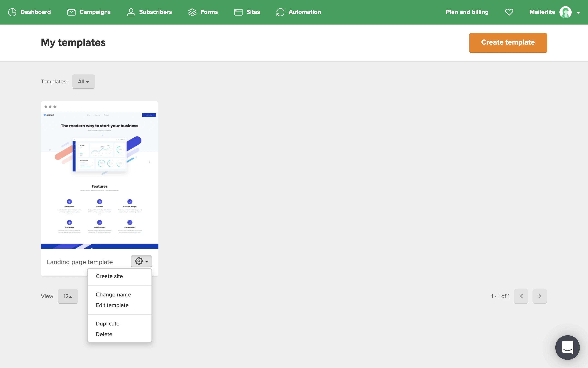
Task: Open the Automation nav item
Action: [x=299, y=12]
